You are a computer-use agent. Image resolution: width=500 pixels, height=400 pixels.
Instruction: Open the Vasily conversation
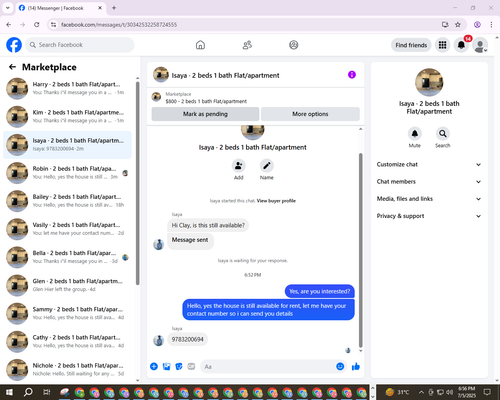(x=68, y=229)
